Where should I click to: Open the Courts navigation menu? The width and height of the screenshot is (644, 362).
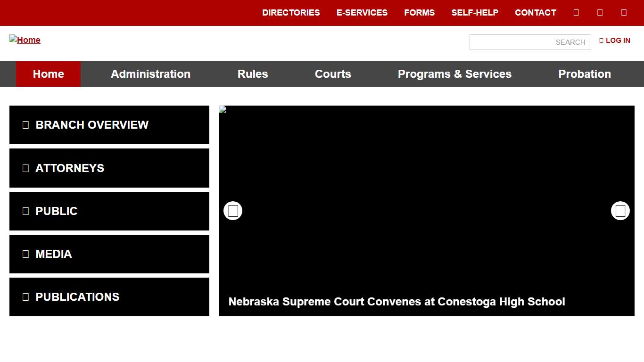click(333, 74)
